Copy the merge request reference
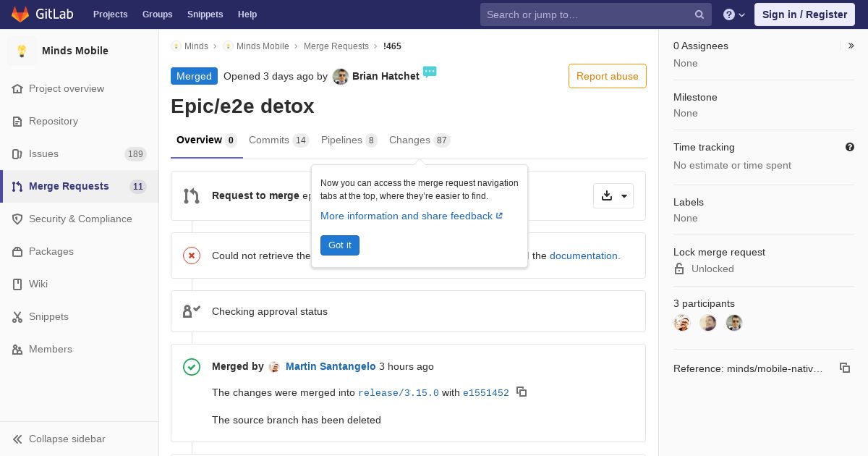 pyautogui.click(x=845, y=368)
